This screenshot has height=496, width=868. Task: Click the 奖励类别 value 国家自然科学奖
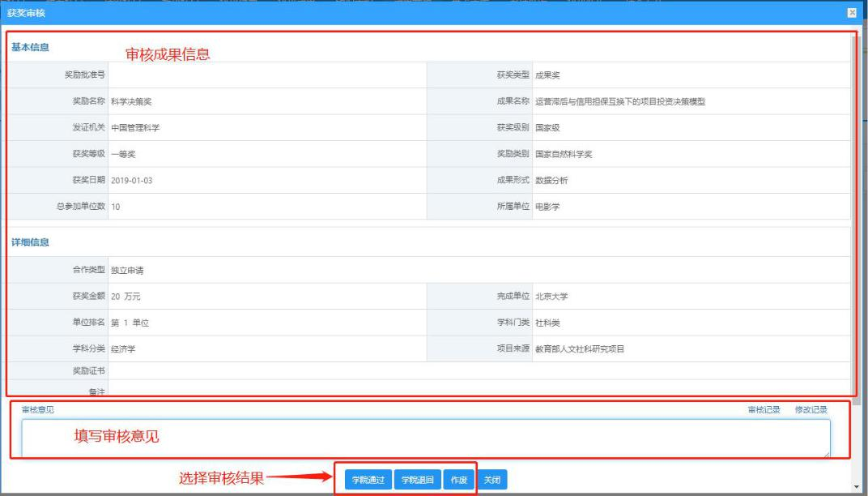pyautogui.click(x=564, y=155)
